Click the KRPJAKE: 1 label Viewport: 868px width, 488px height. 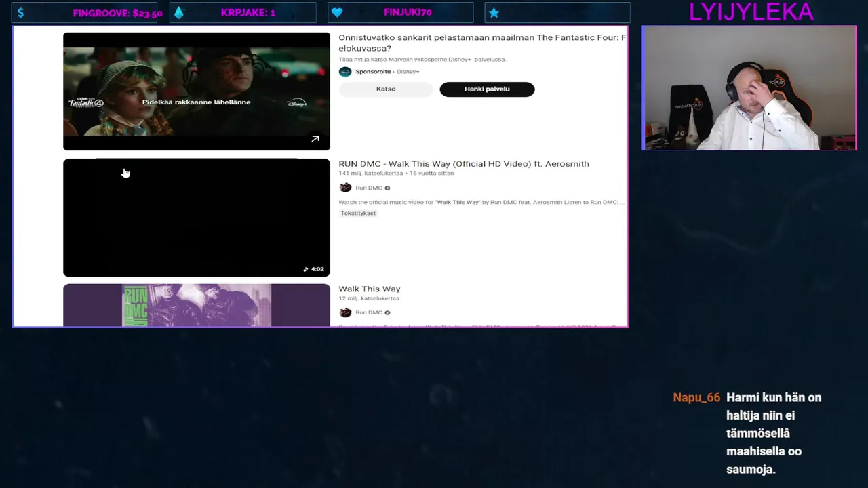(248, 13)
